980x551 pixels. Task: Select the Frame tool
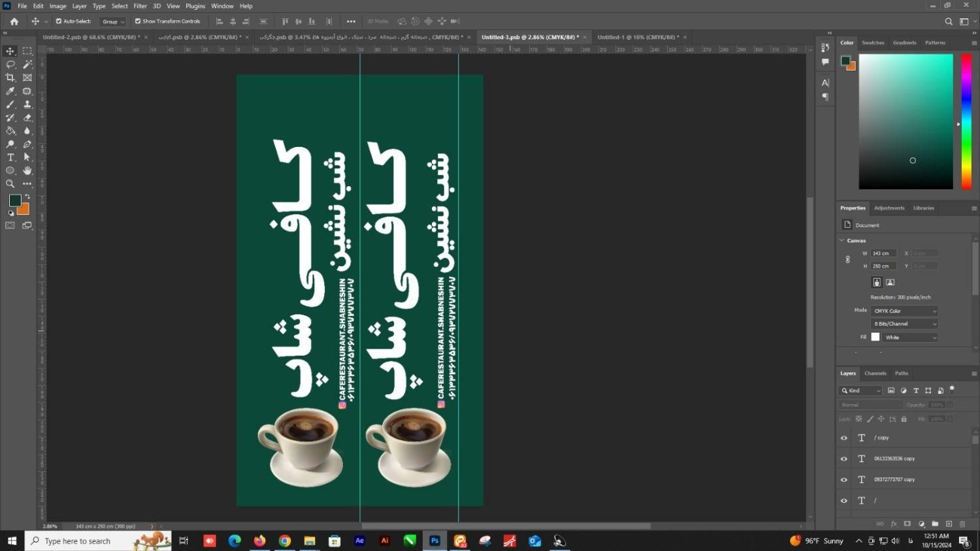click(27, 78)
